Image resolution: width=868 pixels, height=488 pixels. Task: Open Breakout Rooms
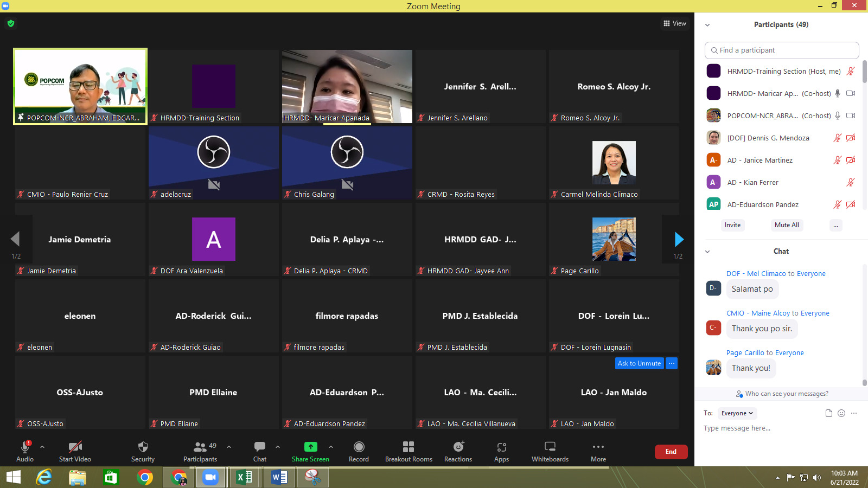pos(409,451)
